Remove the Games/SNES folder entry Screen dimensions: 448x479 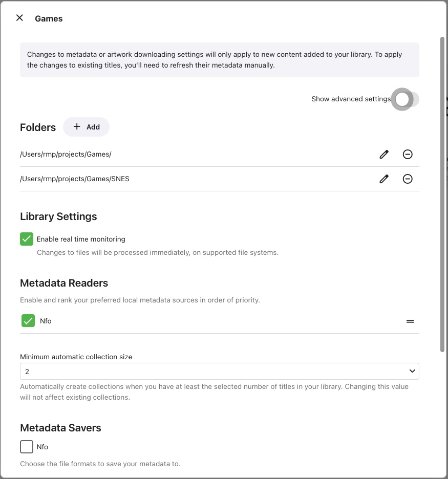pos(408,179)
